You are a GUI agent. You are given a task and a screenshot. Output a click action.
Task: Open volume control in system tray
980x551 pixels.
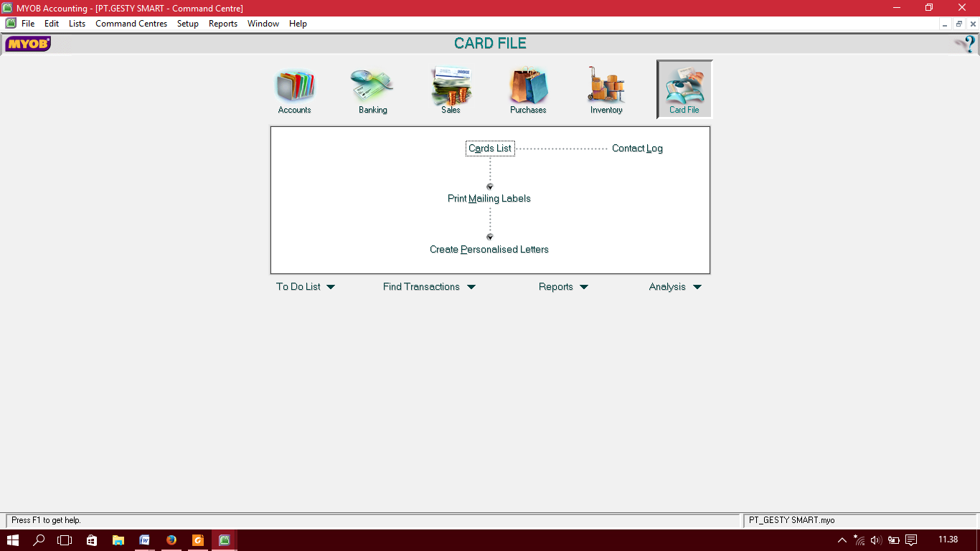pyautogui.click(x=876, y=540)
